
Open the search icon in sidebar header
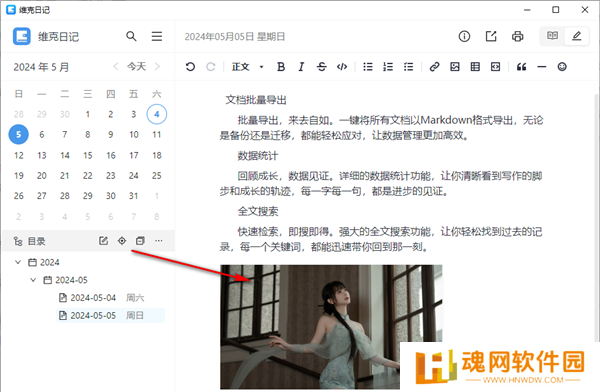pos(131,36)
